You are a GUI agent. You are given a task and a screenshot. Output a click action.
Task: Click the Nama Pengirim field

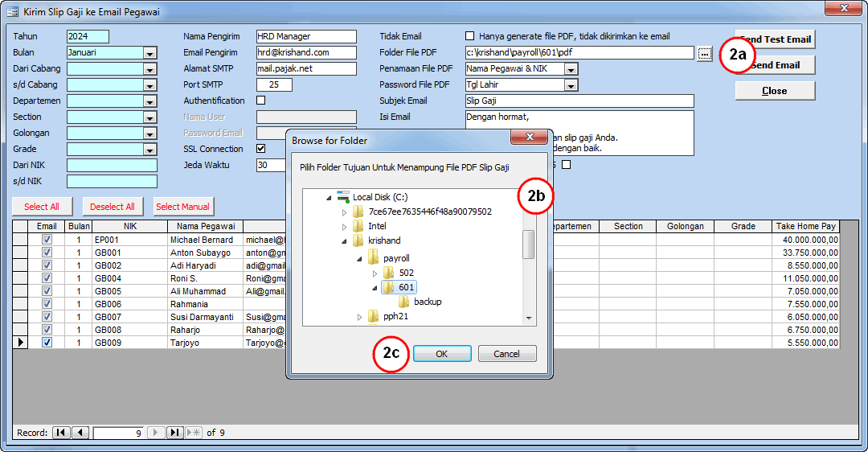click(306, 36)
